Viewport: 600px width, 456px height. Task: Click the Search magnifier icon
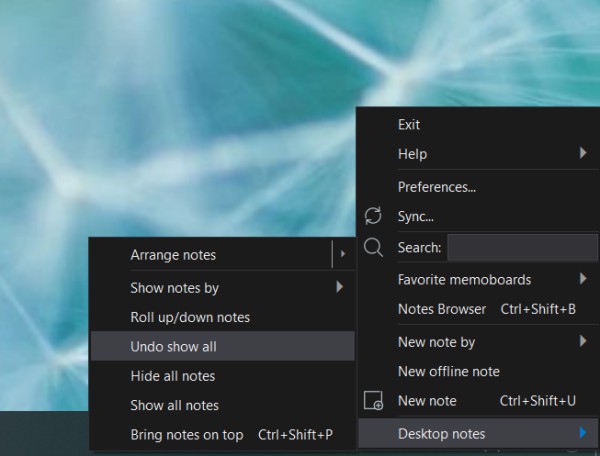pyautogui.click(x=373, y=247)
